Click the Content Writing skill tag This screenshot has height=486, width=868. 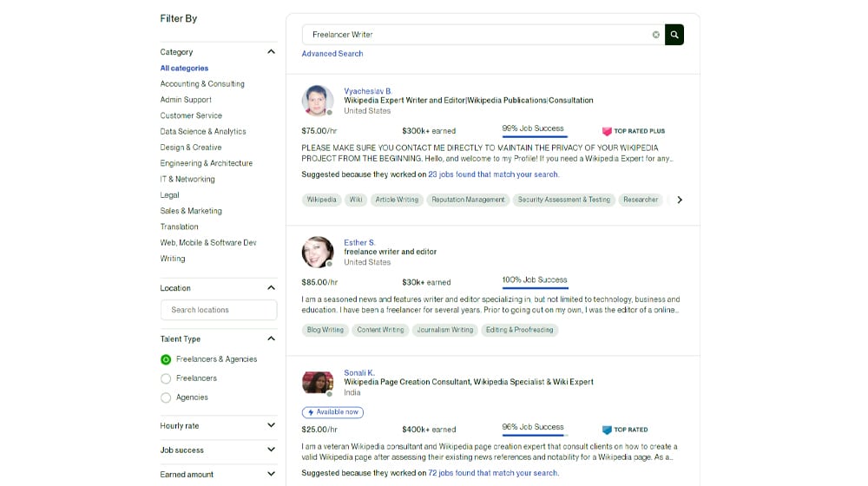coord(380,330)
